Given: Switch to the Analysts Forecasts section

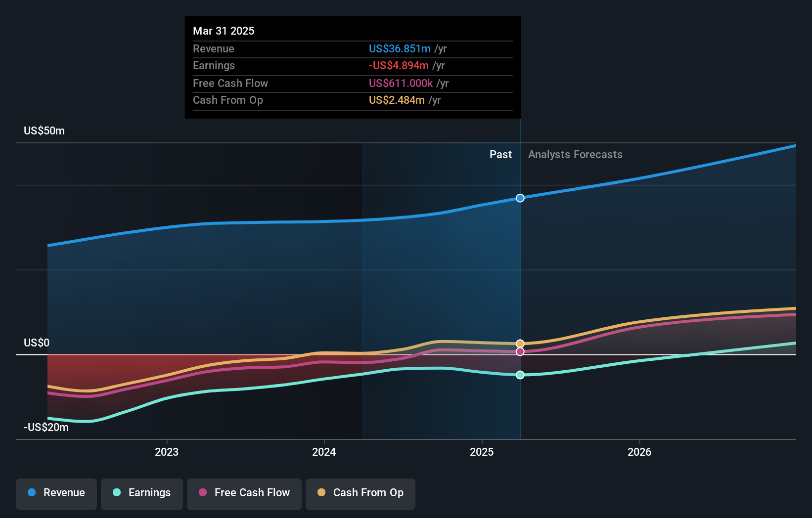Looking at the screenshot, I should coord(575,154).
